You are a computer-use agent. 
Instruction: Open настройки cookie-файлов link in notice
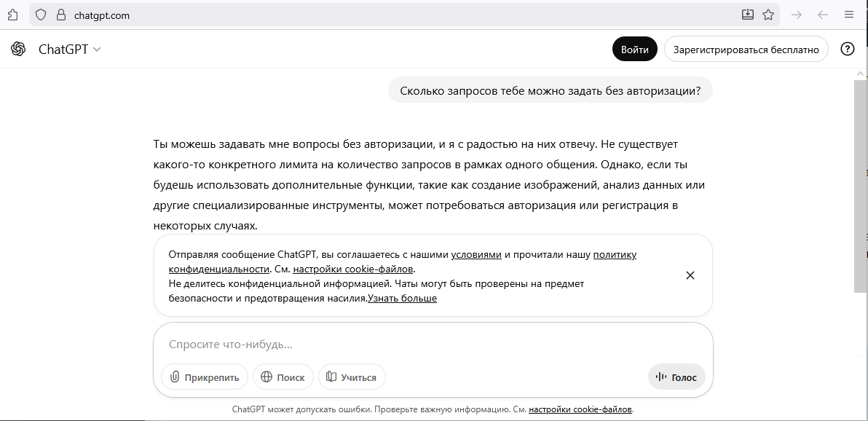pyautogui.click(x=352, y=269)
